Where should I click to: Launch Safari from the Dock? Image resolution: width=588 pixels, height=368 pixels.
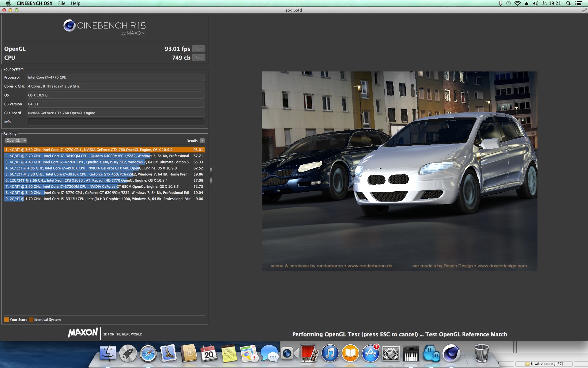pyautogui.click(x=148, y=353)
